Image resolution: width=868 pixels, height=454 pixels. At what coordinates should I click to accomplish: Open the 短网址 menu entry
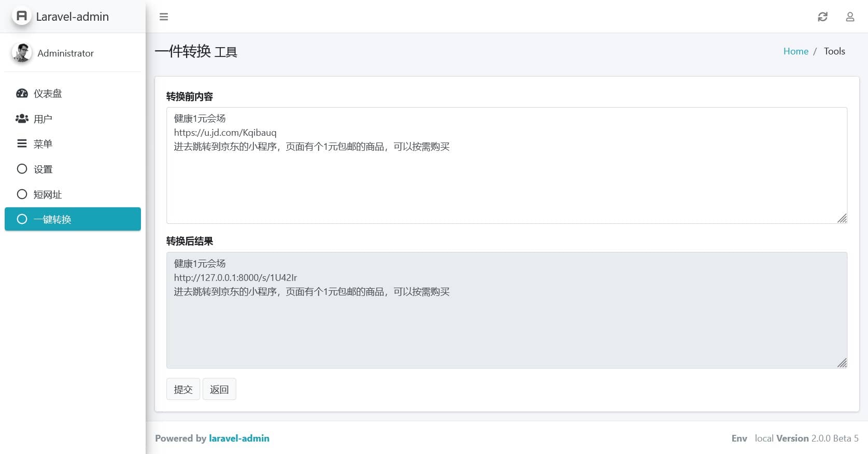48,195
